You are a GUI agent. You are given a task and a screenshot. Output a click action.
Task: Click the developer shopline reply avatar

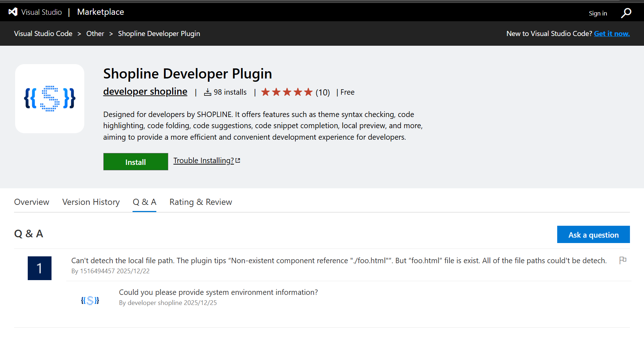coord(90,300)
